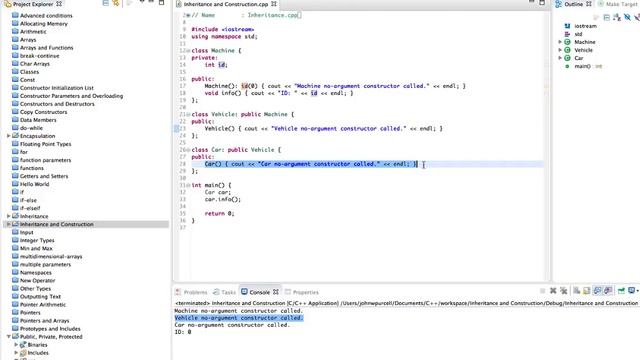640x360 pixels.
Task: Collapse class Car fold in editor
Action: point(188,150)
